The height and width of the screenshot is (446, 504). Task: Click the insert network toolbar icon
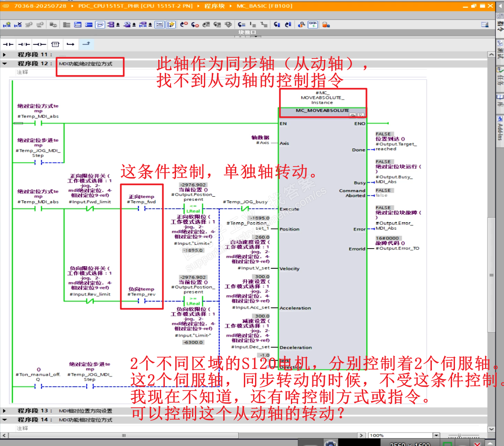pos(7,25)
